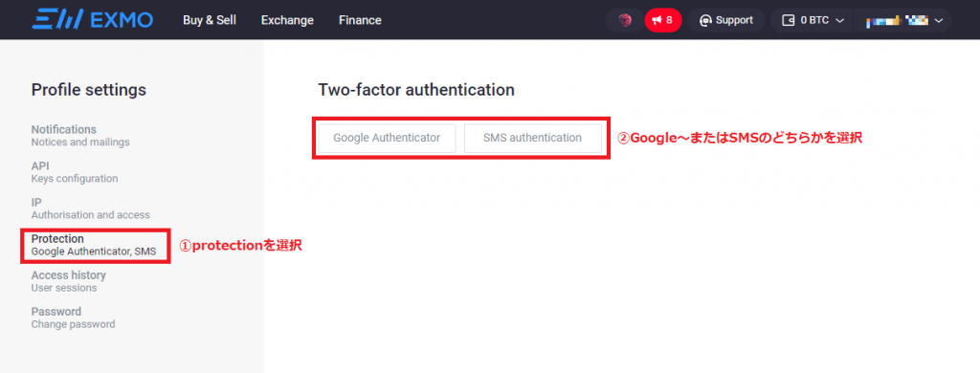
Task: Open IP authorisation and access section
Action: [91, 208]
